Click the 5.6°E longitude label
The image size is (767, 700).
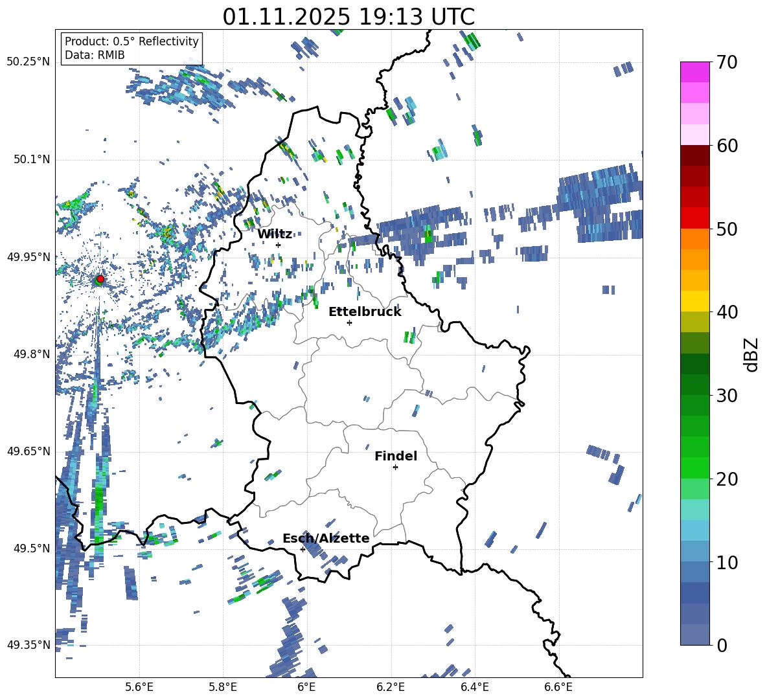tap(139, 687)
